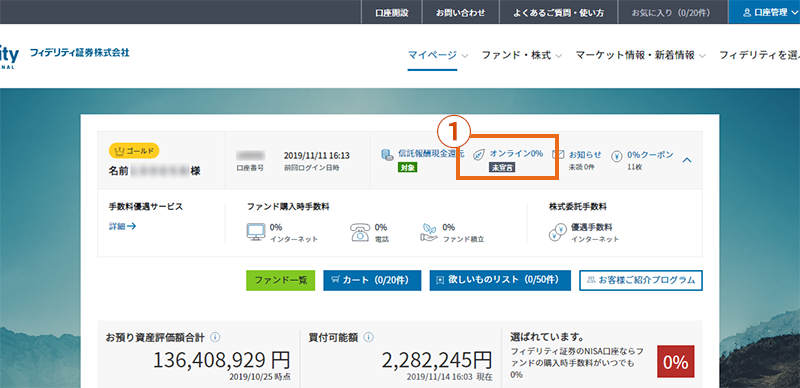Open フィデリティを選 navigation item

tap(759, 56)
